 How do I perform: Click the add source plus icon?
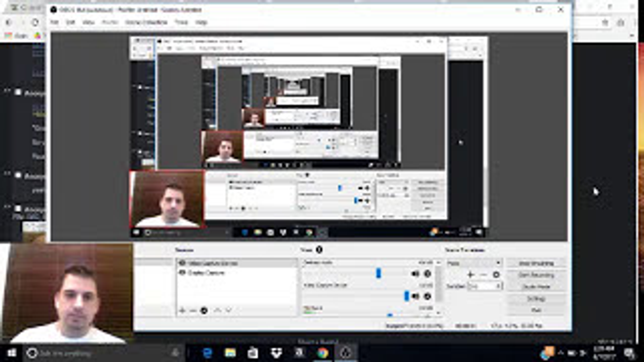(x=182, y=311)
